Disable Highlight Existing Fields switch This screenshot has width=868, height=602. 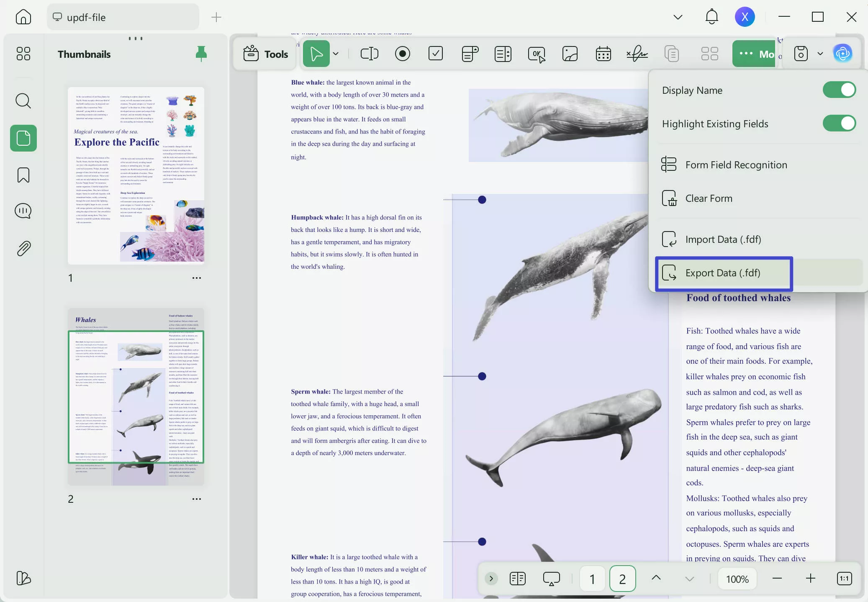tap(839, 123)
